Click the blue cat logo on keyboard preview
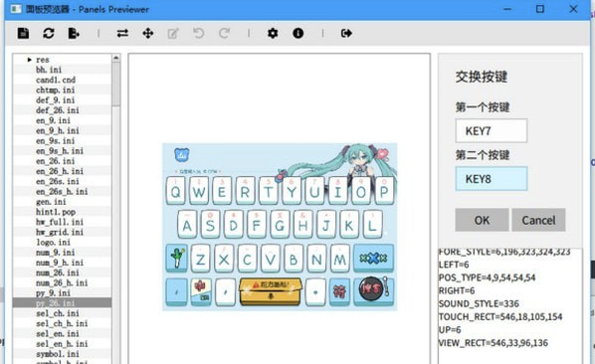The height and width of the screenshot is (364, 595). pos(182,155)
